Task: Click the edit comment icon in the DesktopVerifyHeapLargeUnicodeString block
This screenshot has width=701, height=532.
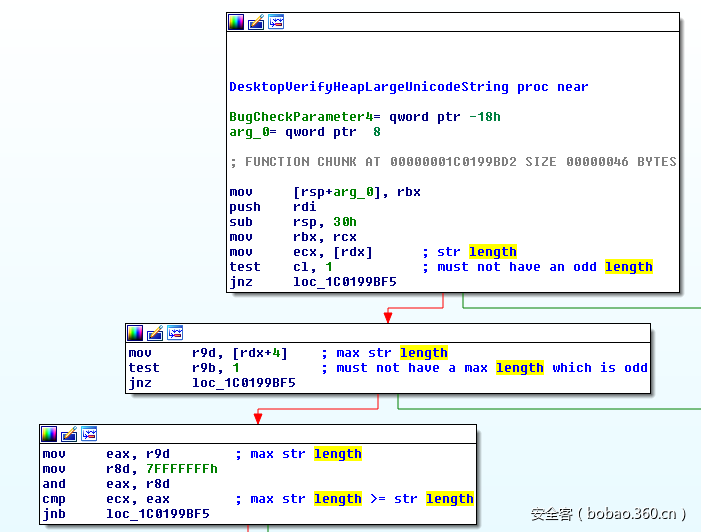Action: point(256,22)
